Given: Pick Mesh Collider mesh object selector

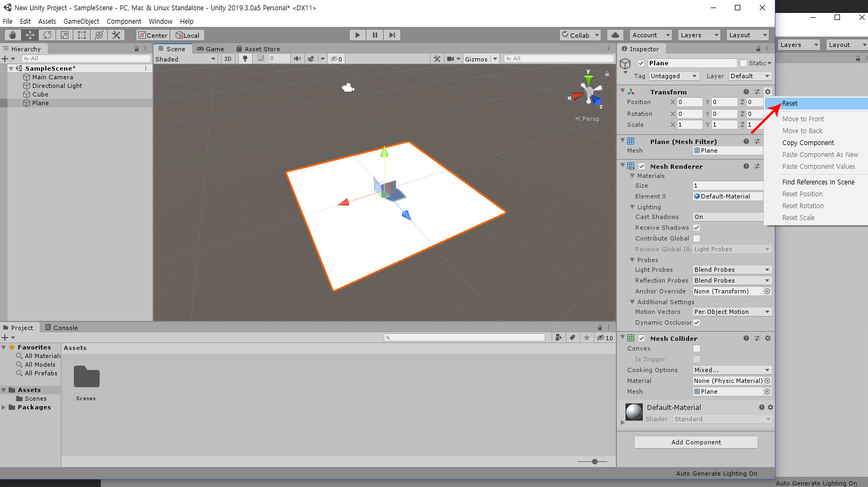Looking at the screenshot, I should (767, 392).
